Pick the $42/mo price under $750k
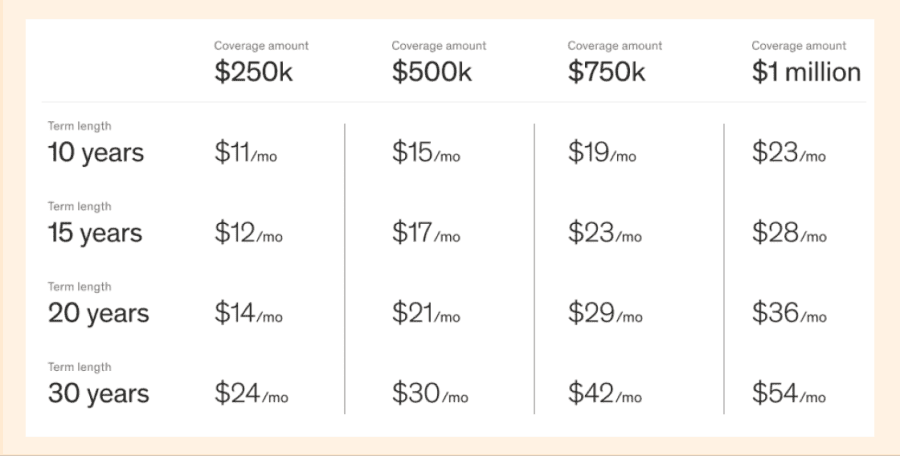Viewport: 900px width, 456px height. [x=605, y=394]
